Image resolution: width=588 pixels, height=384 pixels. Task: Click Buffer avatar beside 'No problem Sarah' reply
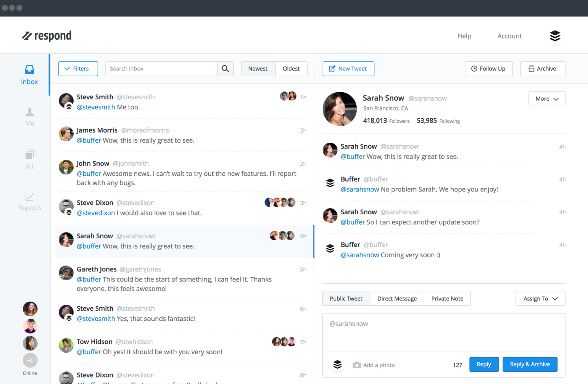[330, 183]
